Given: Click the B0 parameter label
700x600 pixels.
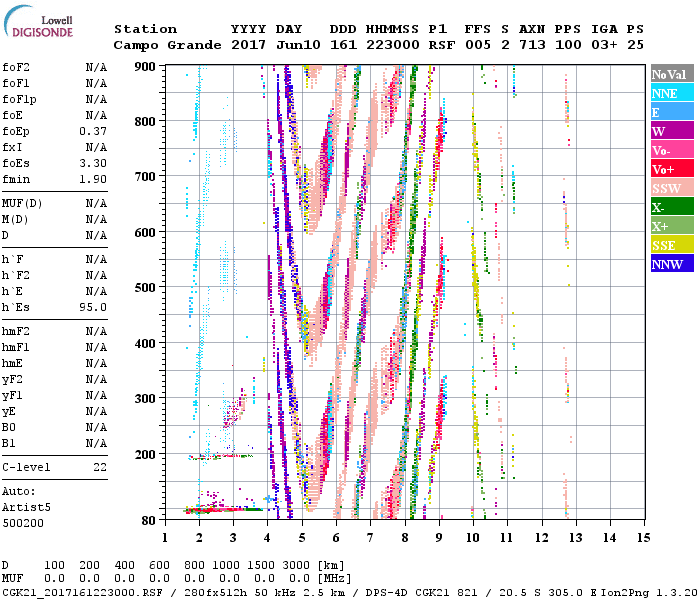Looking at the screenshot, I should pyautogui.click(x=8, y=428).
